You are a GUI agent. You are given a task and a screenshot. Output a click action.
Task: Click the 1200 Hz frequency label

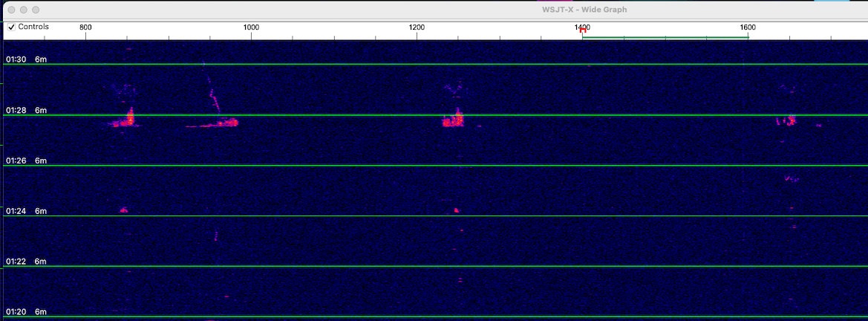[x=417, y=27]
